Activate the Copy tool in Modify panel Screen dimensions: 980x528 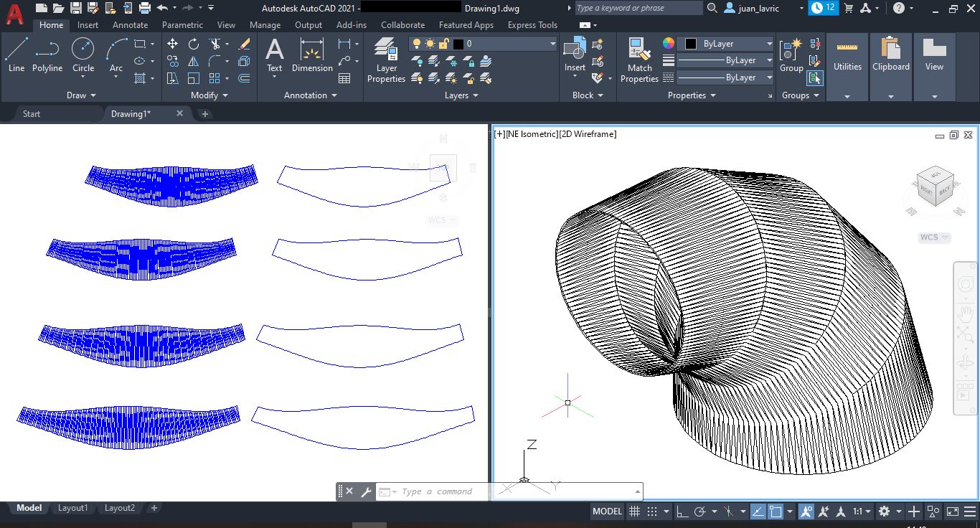pyautogui.click(x=172, y=61)
